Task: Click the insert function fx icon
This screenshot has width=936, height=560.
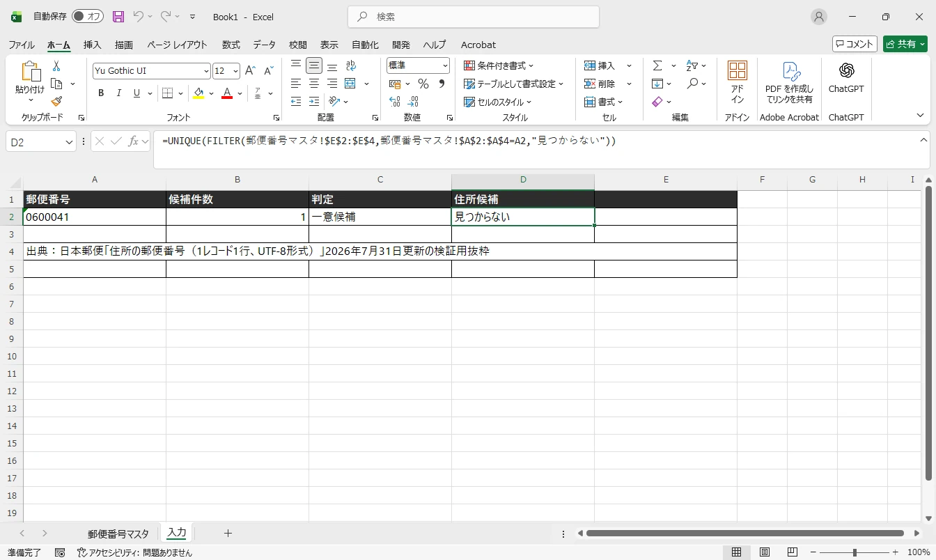Action: [x=133, y=141]
